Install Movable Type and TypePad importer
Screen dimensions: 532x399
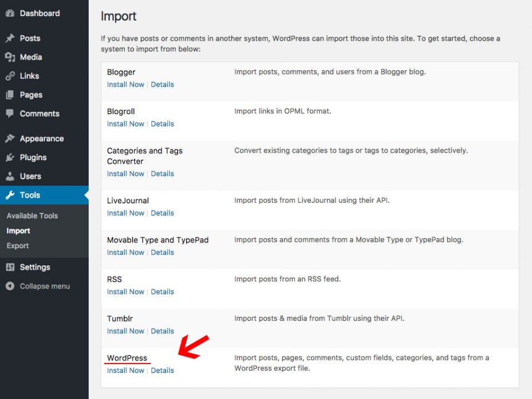125,252
